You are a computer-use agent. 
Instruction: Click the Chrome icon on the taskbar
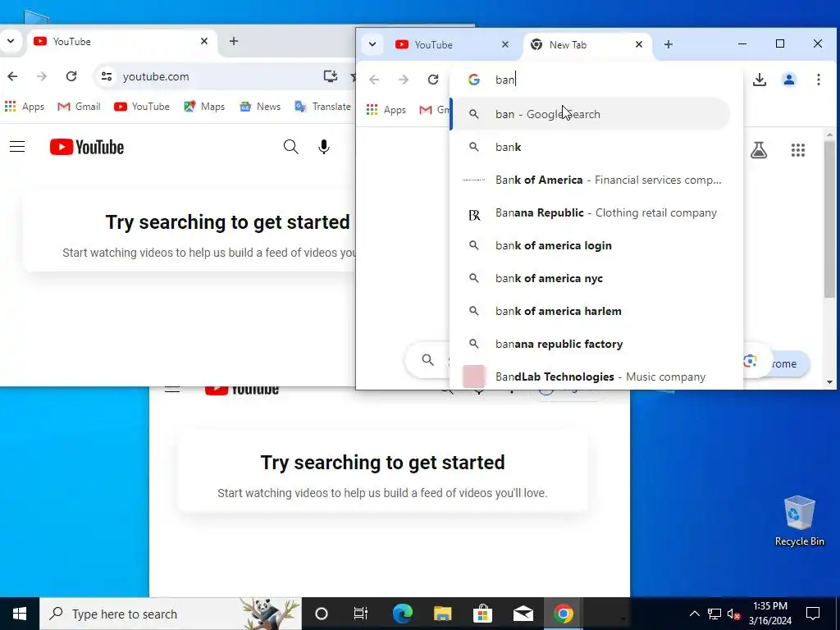pyautogui.click(x=563, y=614)
